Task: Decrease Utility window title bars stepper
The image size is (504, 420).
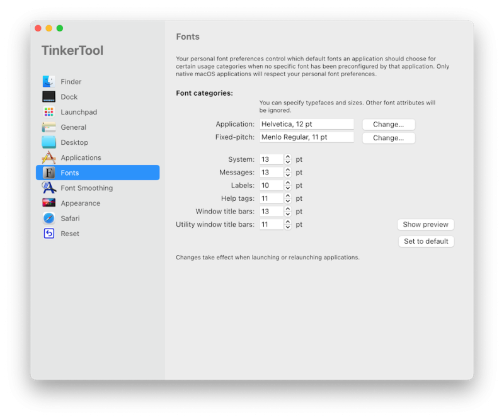Action: coord(288,227)
